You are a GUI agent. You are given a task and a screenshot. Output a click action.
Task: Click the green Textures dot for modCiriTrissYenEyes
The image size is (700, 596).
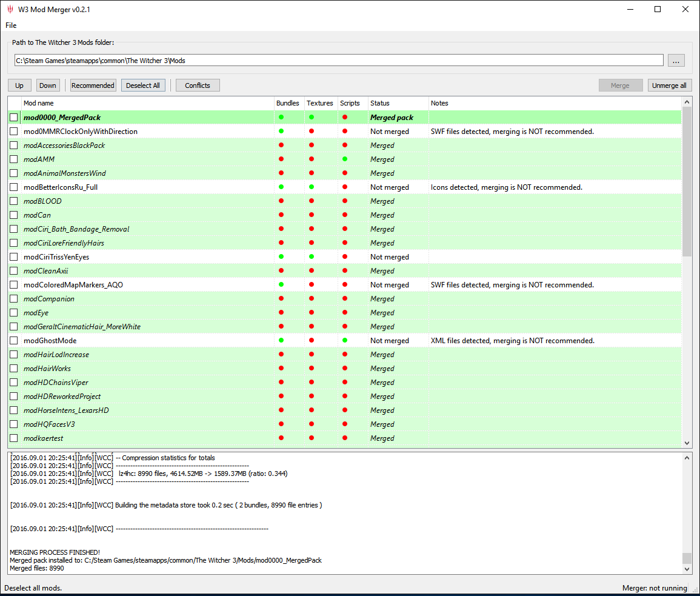point(312,256)
